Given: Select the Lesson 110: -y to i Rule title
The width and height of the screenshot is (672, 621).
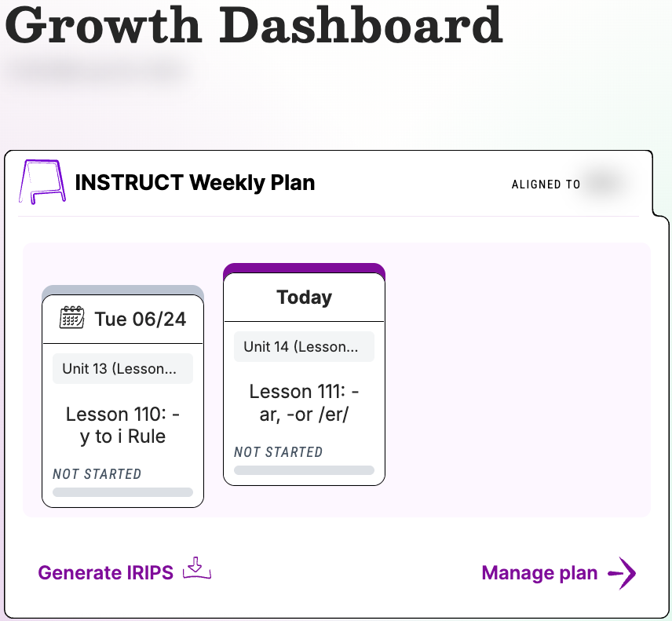Looking at the screenshot, I should [122, 425].
